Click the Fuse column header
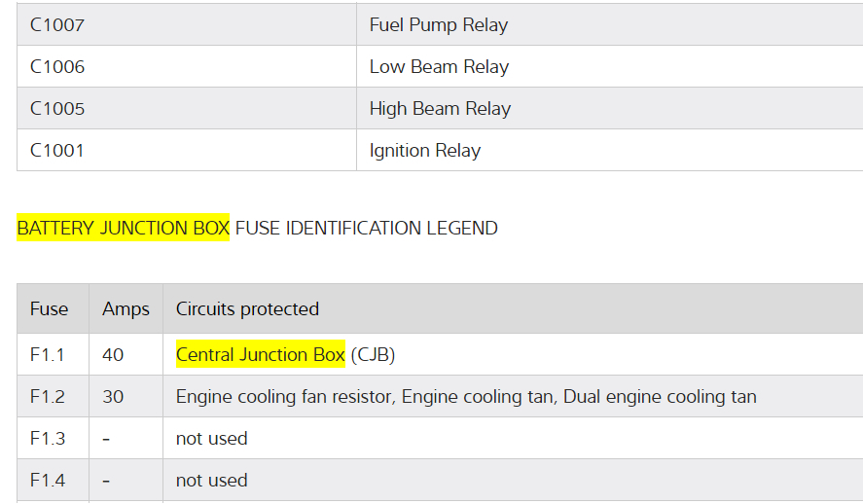The image size is (863, 504). pos(49,309)
